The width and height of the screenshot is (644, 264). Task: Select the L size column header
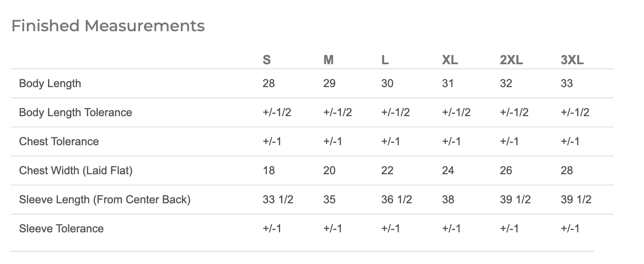click(385, 60)
